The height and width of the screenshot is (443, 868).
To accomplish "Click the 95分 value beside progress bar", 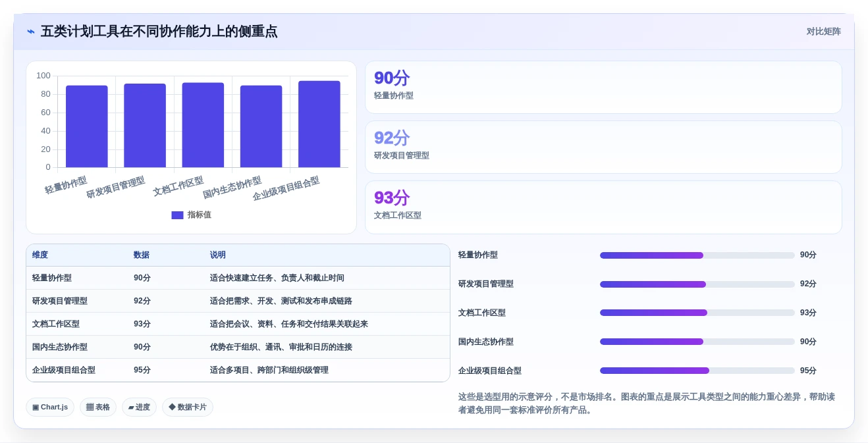I will coord(808,371).
